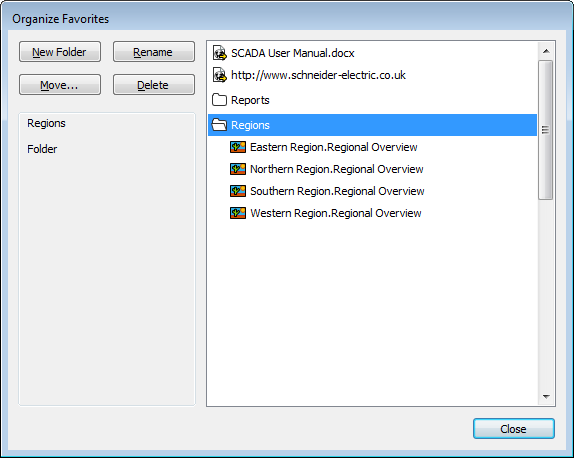Click the Western Region mimic icon
574x458 pixels.
coord(238,213)
